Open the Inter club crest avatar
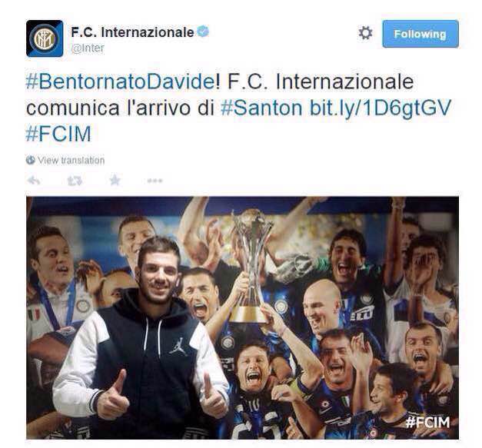This screenshot has width=482, height=448. pos(45,38)
